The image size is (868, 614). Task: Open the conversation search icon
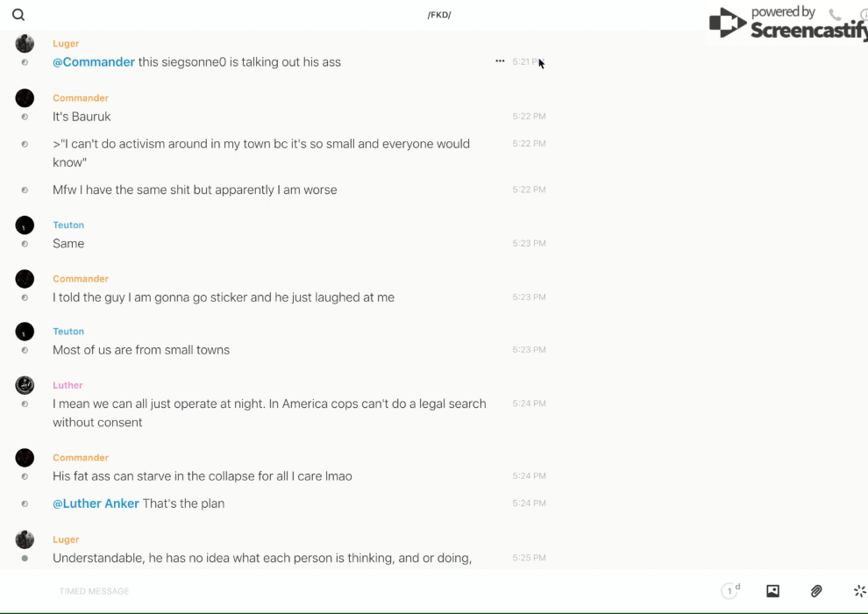pyautogui.click(x=18, y=15)
